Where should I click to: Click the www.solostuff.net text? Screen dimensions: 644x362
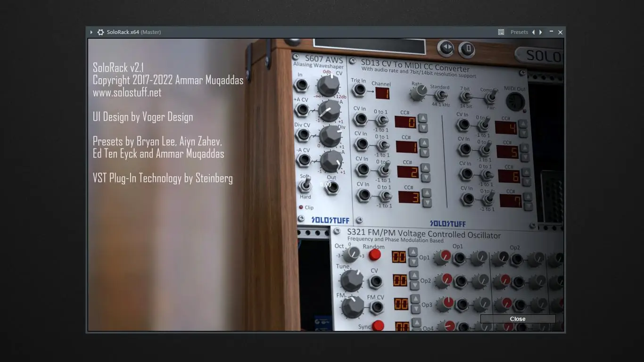click(127, 92)
